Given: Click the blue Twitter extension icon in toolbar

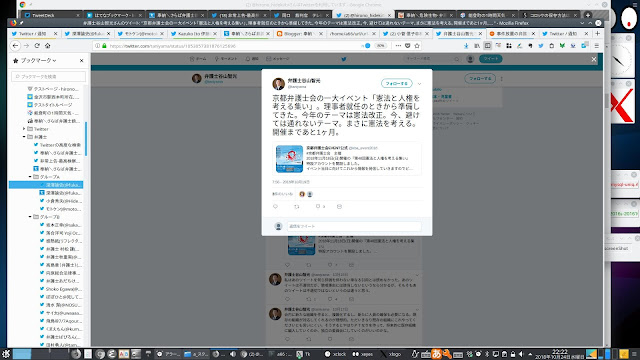Looking at the screenshot, I should point(541,46).
